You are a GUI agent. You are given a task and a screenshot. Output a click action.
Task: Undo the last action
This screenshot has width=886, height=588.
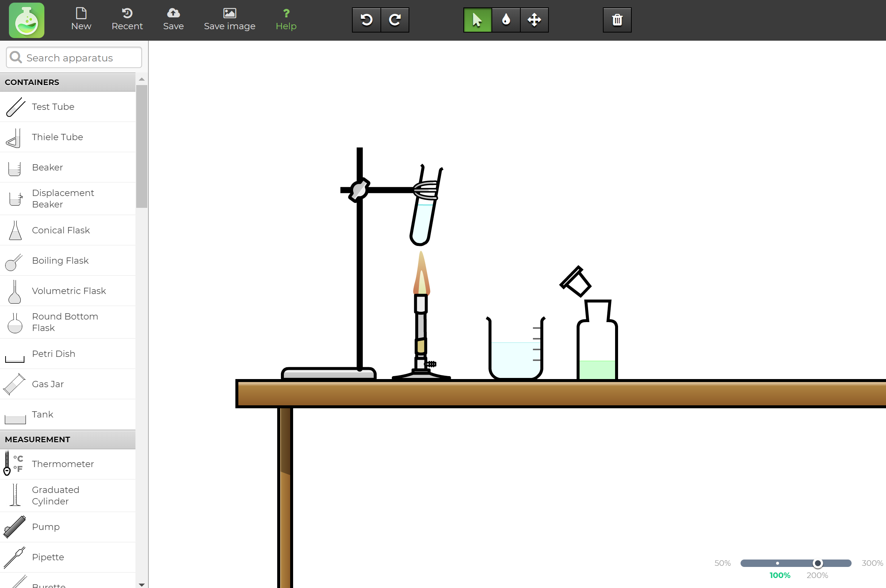[x=367, y=20]
